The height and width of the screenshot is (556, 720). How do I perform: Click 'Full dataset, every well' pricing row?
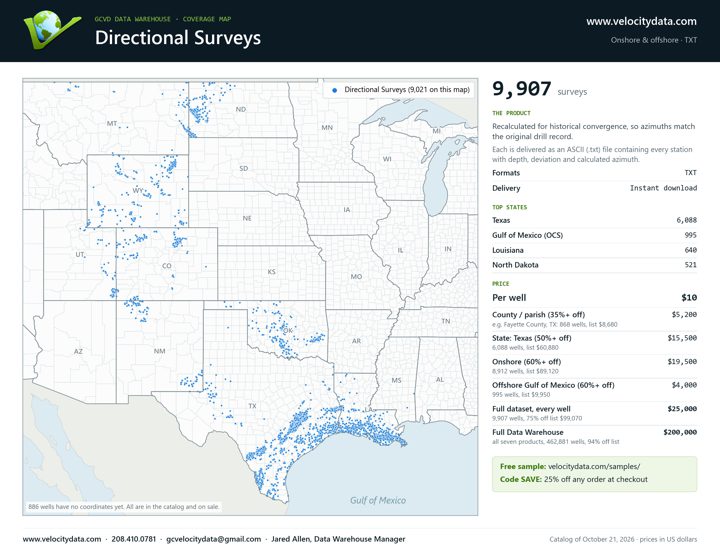[594, 413]
